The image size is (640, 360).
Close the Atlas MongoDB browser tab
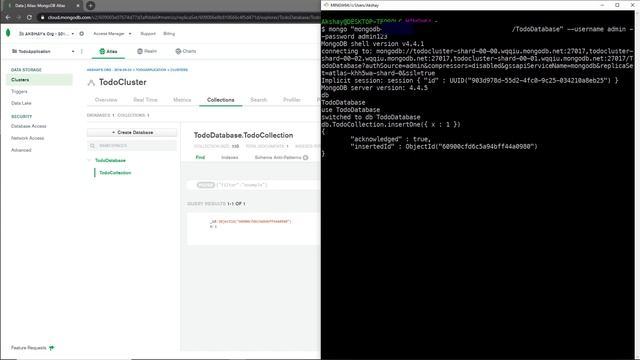coord(78,6)
